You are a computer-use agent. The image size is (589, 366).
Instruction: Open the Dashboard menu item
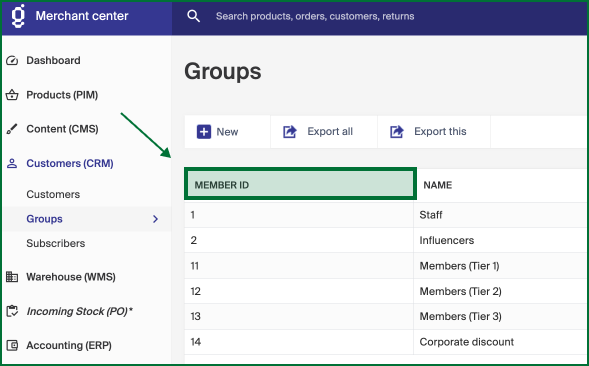53,60
